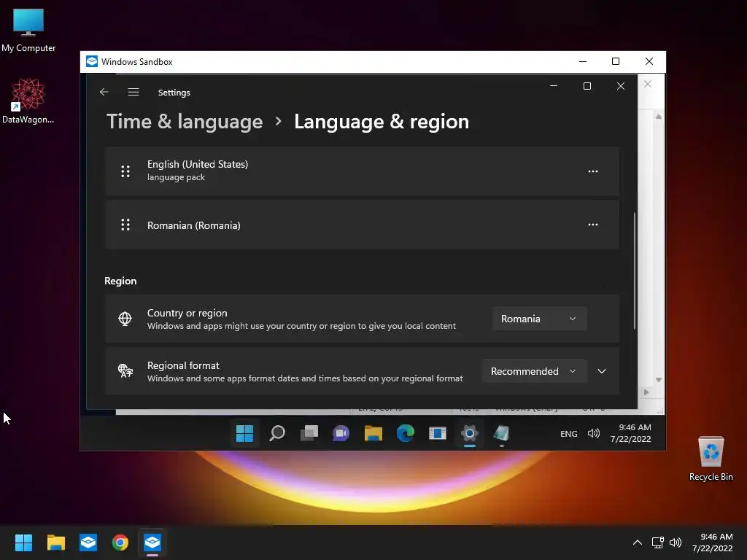Click the active Windows Sandbox taskbar icon
The image size is (747, 560).
152,542
